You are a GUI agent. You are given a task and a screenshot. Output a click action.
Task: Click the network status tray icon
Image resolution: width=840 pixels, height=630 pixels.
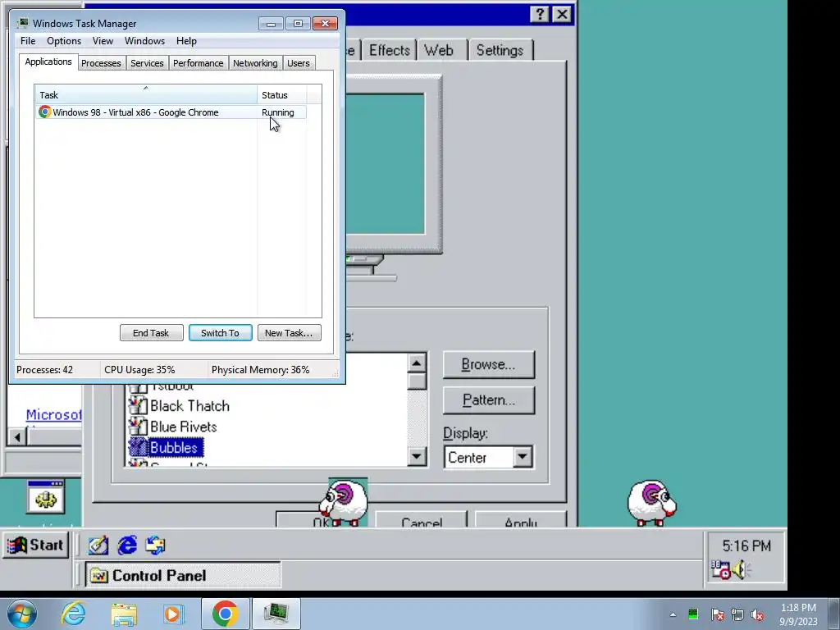(737, 614)
